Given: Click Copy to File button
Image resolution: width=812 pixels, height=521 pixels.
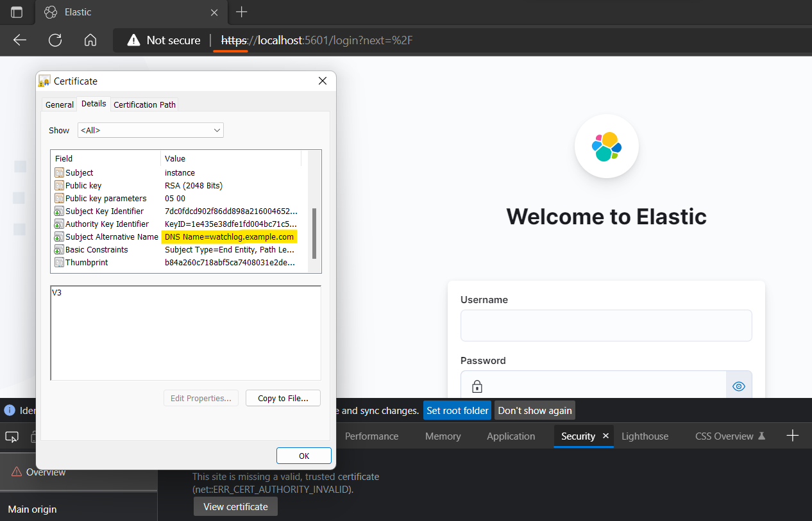Looking at the screenshot, I should tap(283, 398).
